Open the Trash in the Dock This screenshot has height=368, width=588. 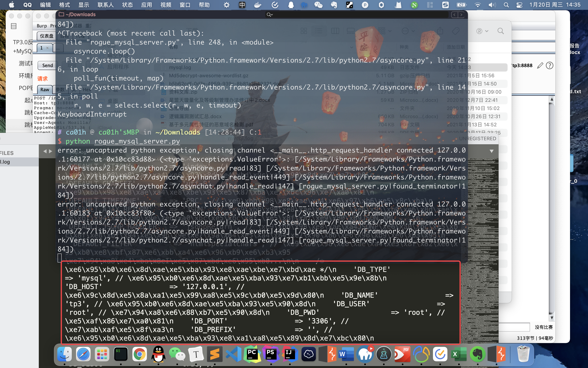point(523,354)
